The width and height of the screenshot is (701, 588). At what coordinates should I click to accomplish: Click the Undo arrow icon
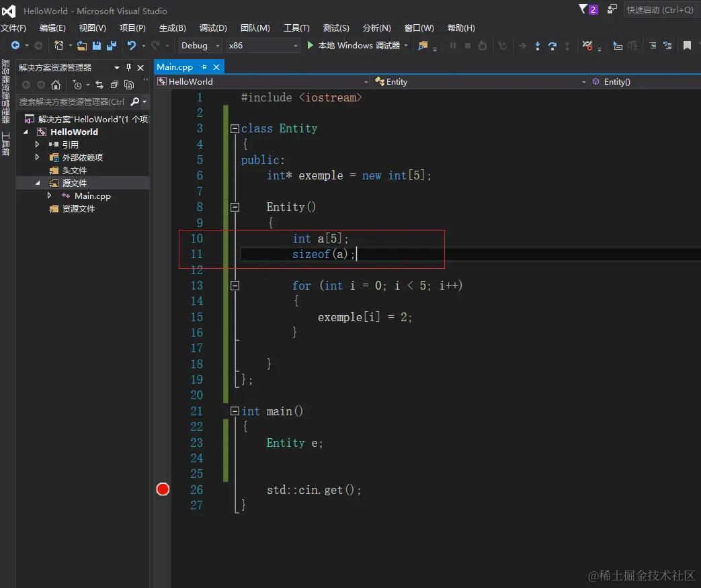coord(132,45)
